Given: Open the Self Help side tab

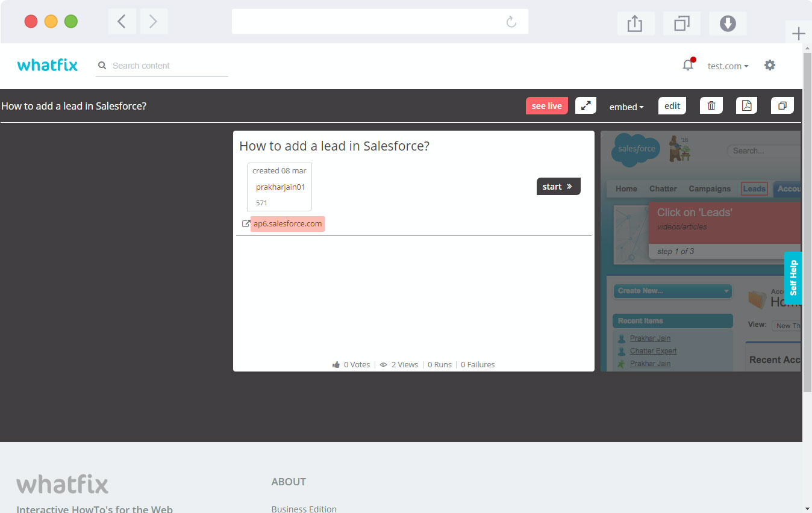Looking at the screenshot, I should (793, 278).
